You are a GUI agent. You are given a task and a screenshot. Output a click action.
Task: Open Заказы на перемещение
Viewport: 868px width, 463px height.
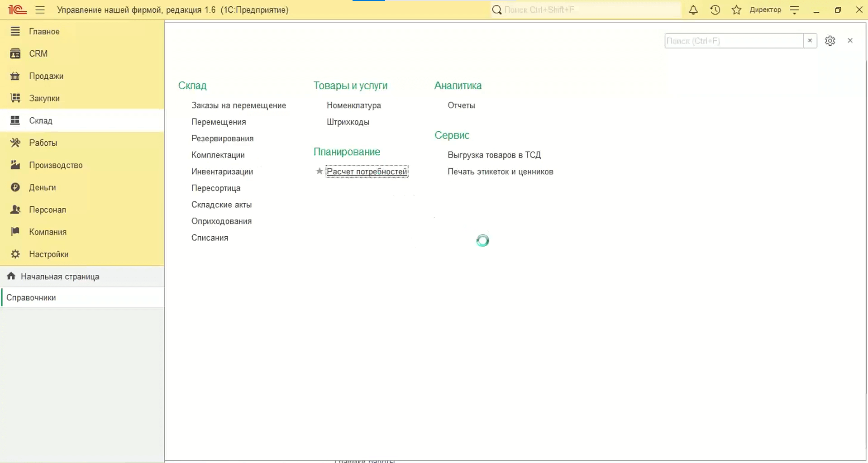[238, 105]
